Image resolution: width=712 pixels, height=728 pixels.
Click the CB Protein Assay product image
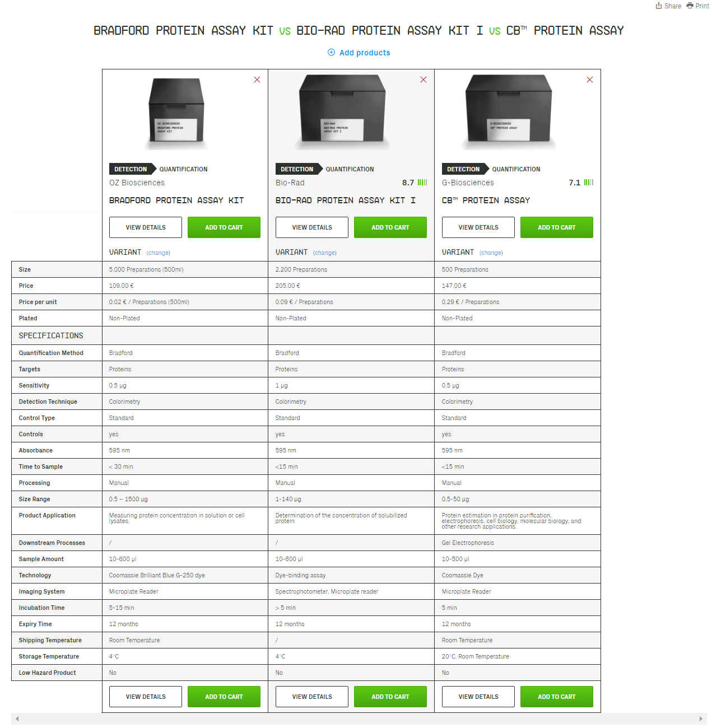point(509,112)
